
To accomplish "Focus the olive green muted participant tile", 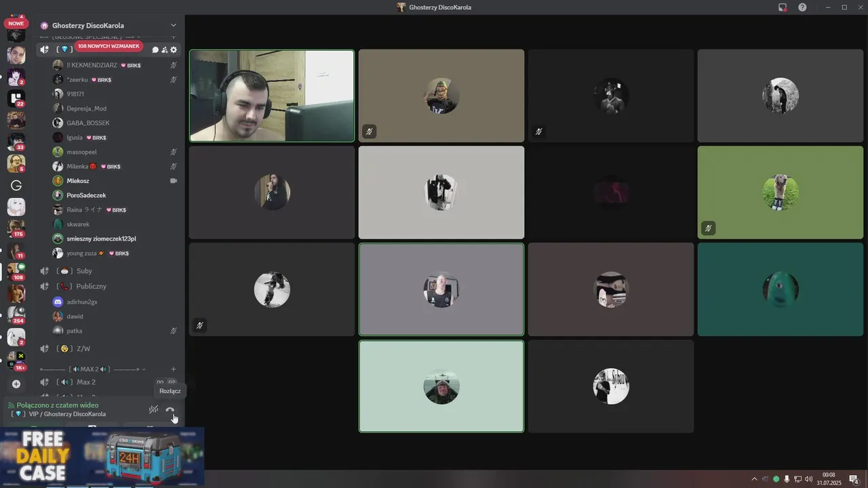I will 781,192.
